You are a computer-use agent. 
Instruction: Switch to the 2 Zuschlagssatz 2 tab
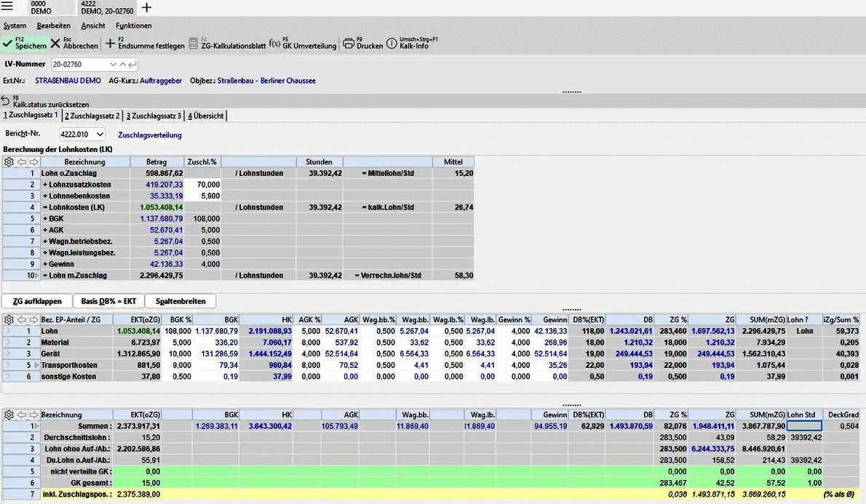(92, 116)
